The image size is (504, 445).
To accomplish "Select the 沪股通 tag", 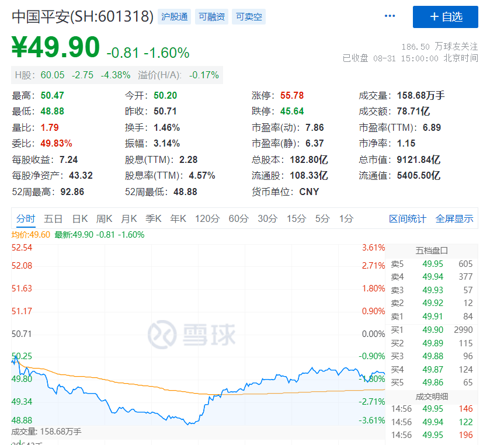I will pos(174,17).
